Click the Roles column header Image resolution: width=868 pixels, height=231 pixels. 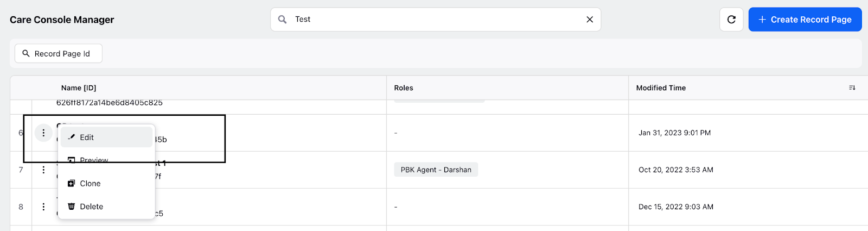(404, 88)
